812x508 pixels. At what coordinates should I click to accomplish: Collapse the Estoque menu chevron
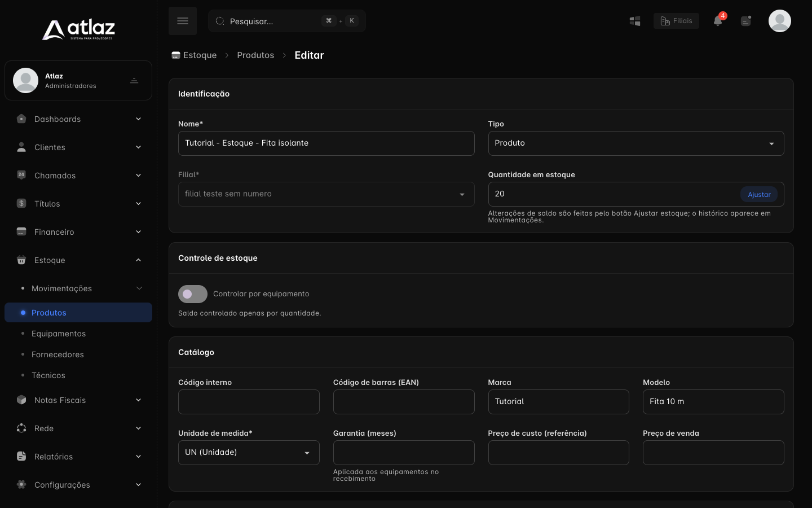(139, 260)
